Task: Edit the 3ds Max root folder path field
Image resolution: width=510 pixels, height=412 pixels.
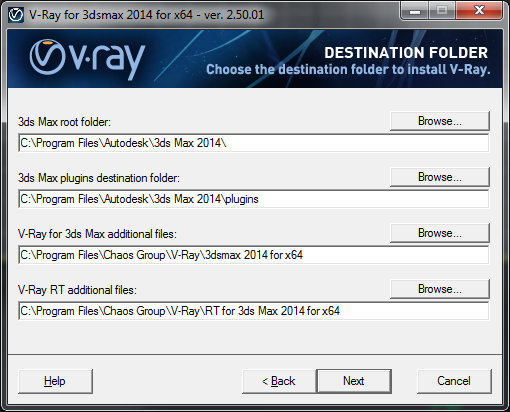Action: [254, 143]
